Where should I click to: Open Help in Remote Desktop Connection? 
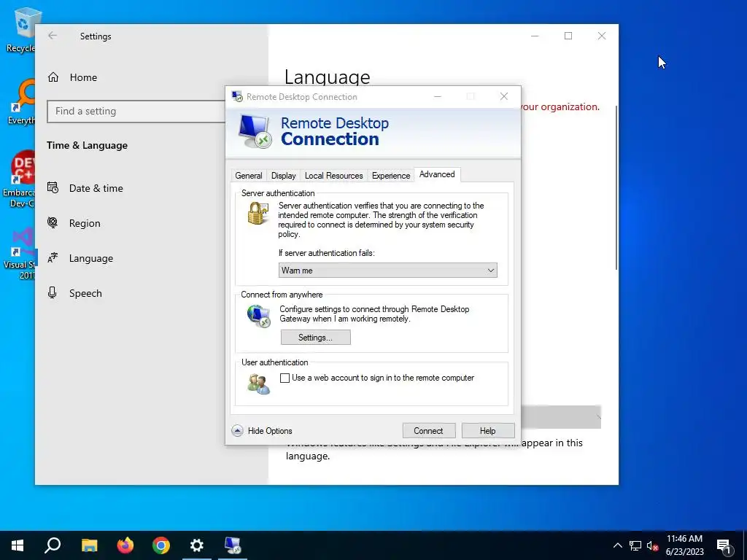tap(487, 431)
